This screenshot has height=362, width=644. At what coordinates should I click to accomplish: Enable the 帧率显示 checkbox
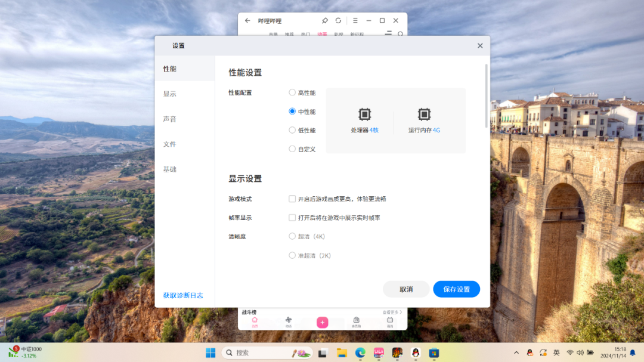292,218
